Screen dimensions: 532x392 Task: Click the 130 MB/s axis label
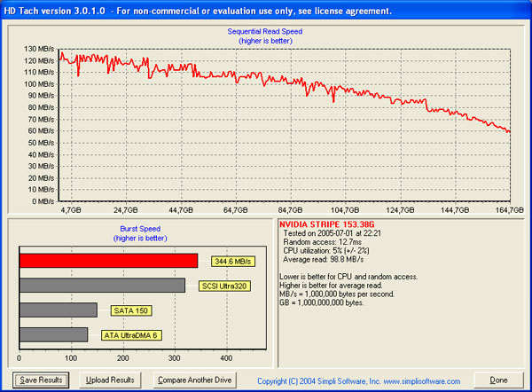(39, 49)
